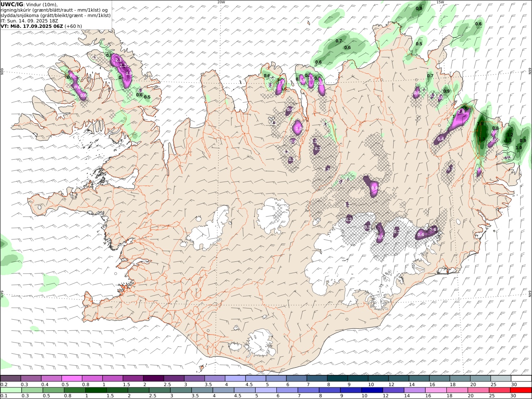Select top-row legend swatch between 3.5 and 4

pos(215,378)
